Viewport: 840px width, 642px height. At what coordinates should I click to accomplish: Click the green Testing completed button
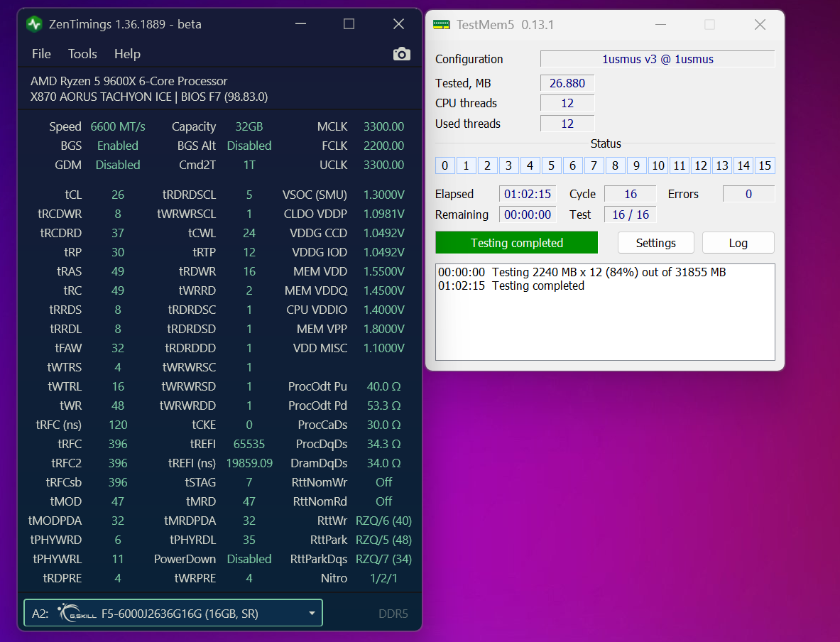[x=516, y=243]
